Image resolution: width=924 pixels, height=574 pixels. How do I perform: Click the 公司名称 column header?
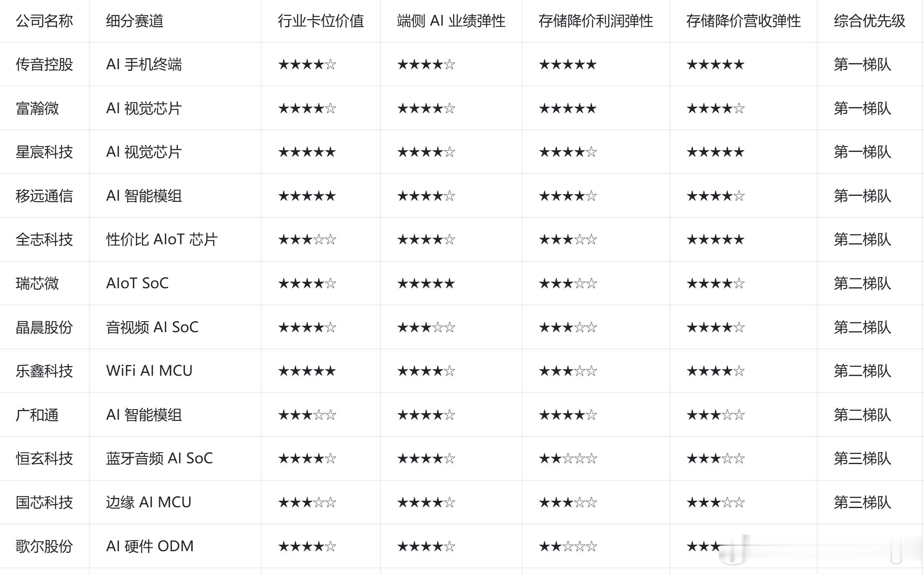[44, 21]
